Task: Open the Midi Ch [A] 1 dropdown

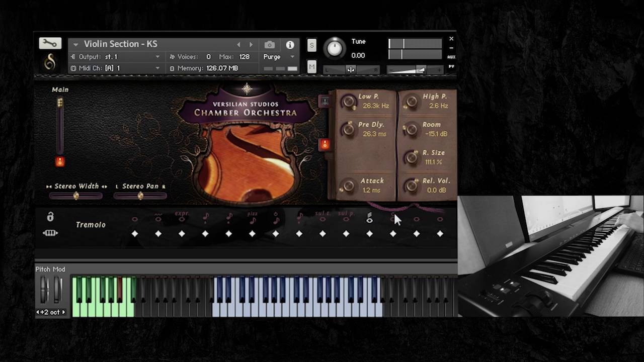Action: pyautogui.click(x=116, y=68)
